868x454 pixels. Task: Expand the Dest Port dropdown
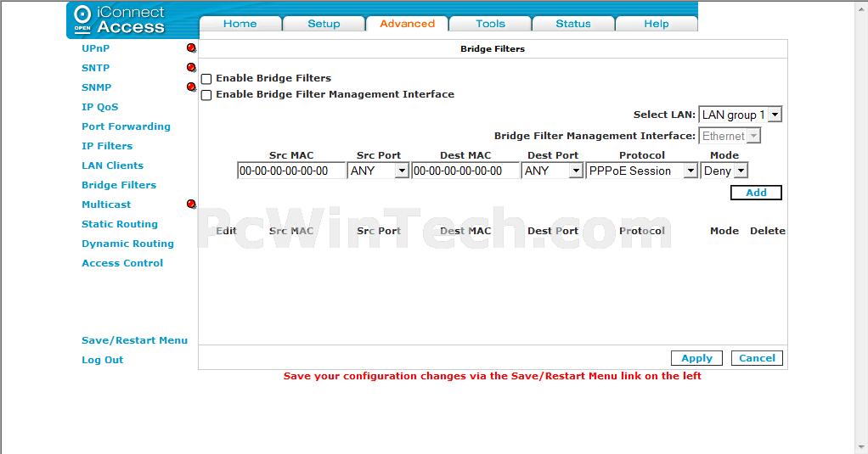[x=552, y=171]
